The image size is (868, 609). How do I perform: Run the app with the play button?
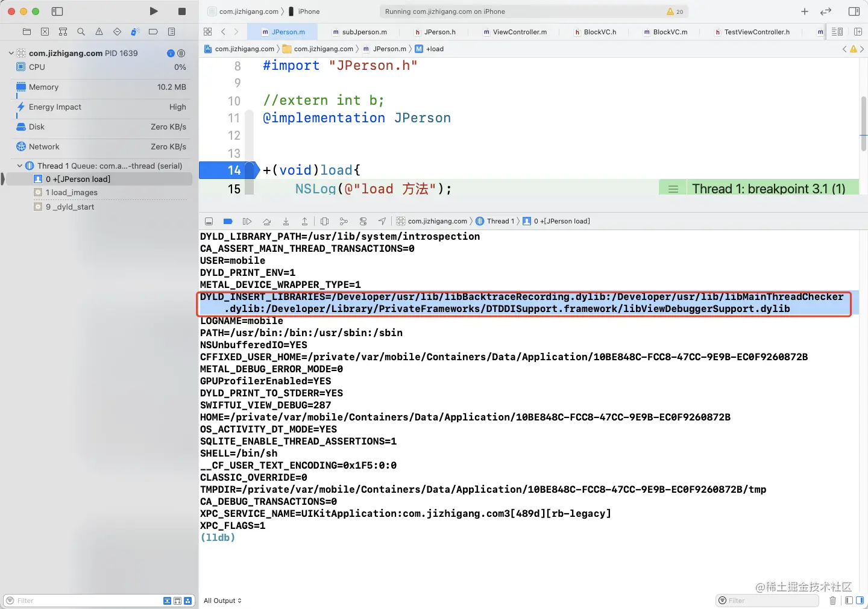154,11
